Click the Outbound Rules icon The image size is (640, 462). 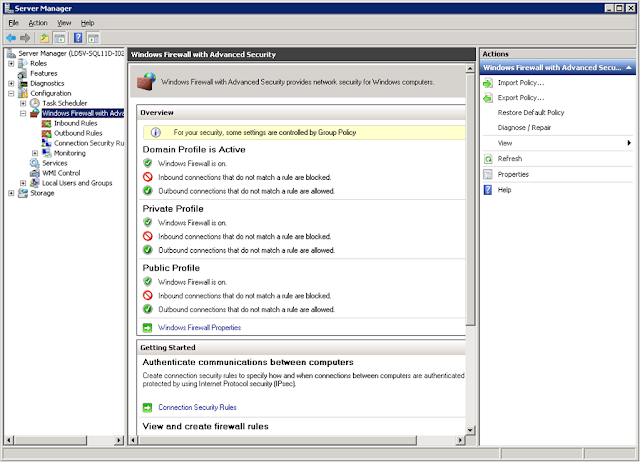pos(47,133)
